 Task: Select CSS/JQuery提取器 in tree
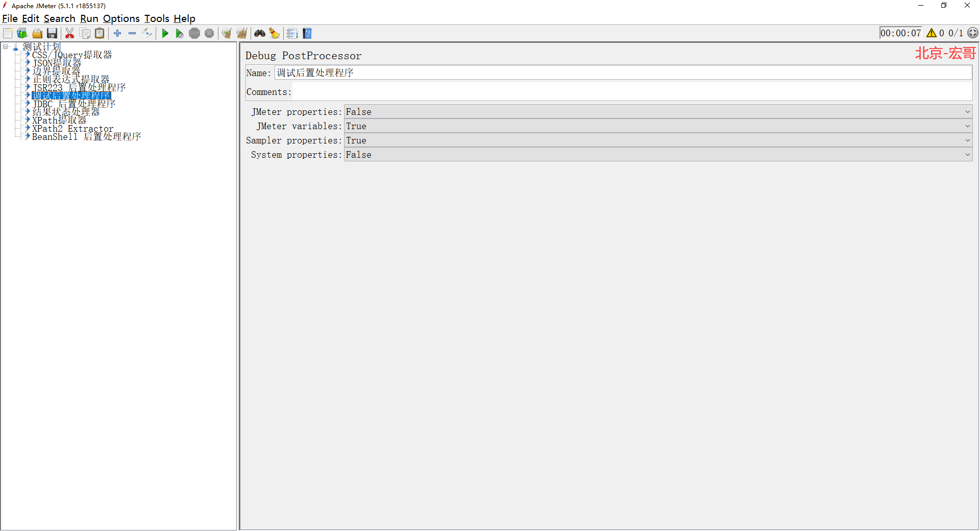(x=72, y=55)
